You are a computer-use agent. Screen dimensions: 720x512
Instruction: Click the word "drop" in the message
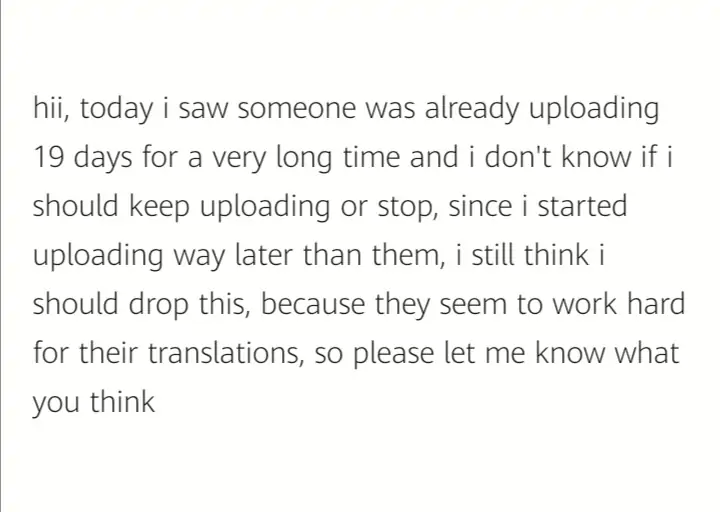158,305
